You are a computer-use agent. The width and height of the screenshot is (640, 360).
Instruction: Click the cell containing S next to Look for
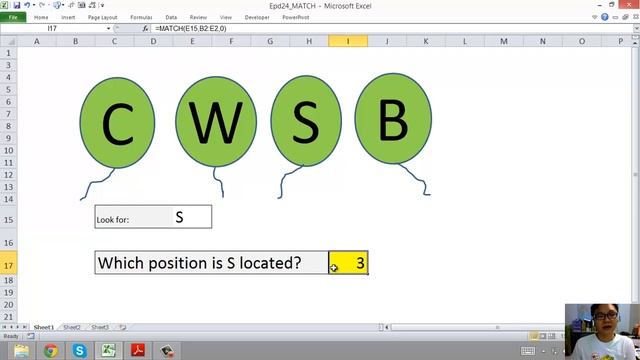(192, 217)
